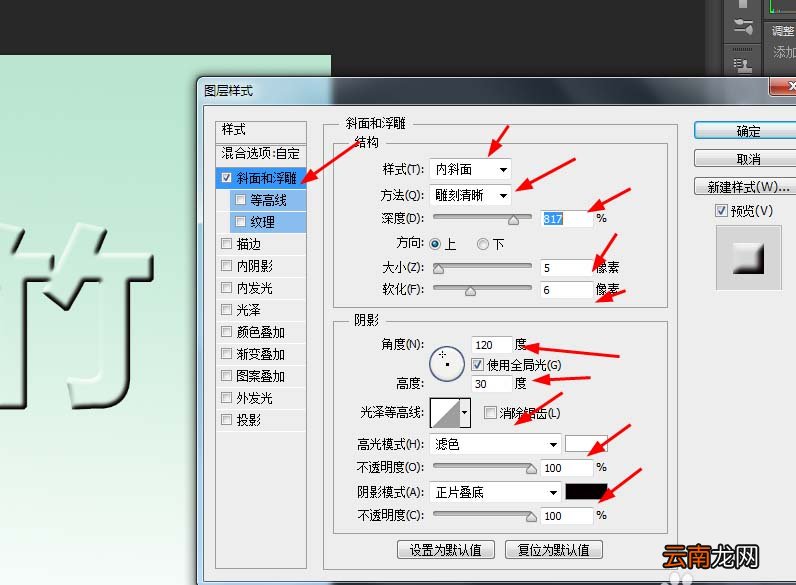Click the 取消 button
This screenshot has height=585, width=796.
click(x=745, y=158)
